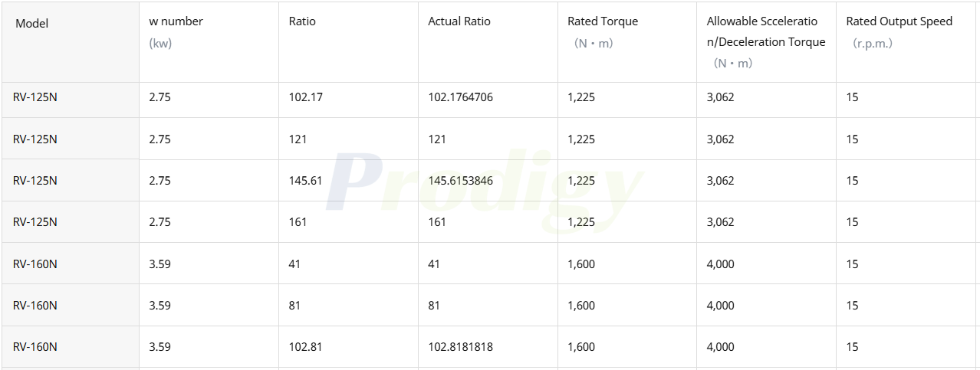The image size is (980, 370).
Task: Select the actual ratio 102.8181818 cell
Action: tap(488, 346)
